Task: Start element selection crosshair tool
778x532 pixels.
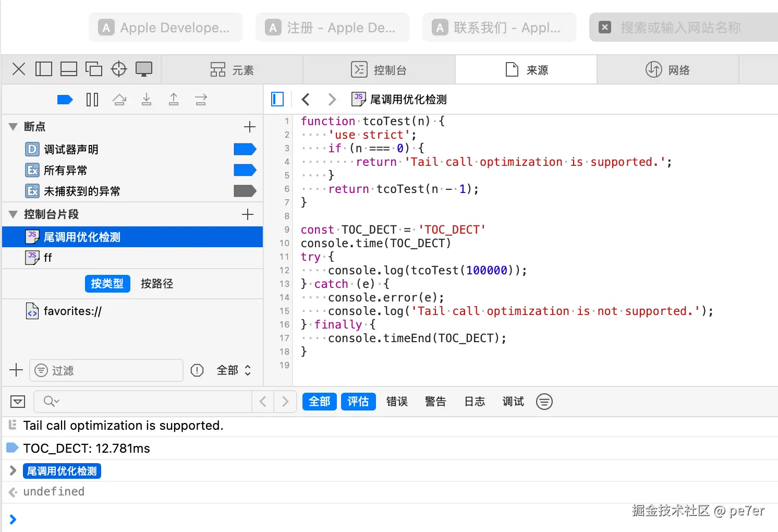Action: (x=119, y=69)
